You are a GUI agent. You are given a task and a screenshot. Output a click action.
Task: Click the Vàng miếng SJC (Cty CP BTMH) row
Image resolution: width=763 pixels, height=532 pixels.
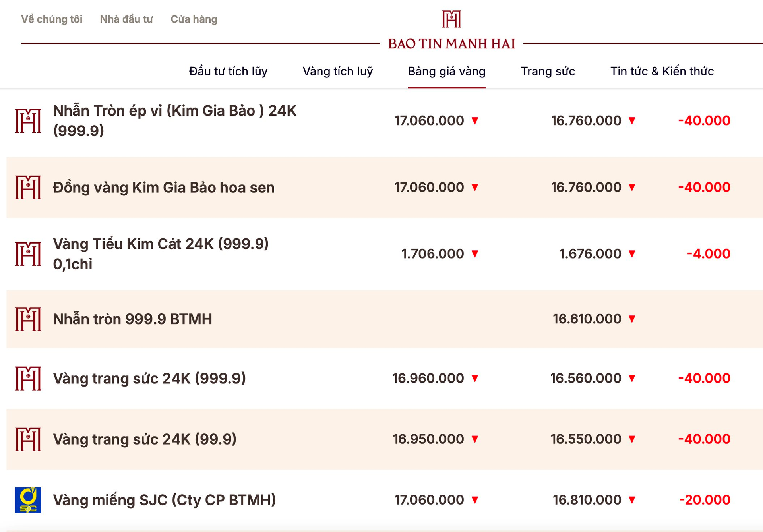coord(165,500)
